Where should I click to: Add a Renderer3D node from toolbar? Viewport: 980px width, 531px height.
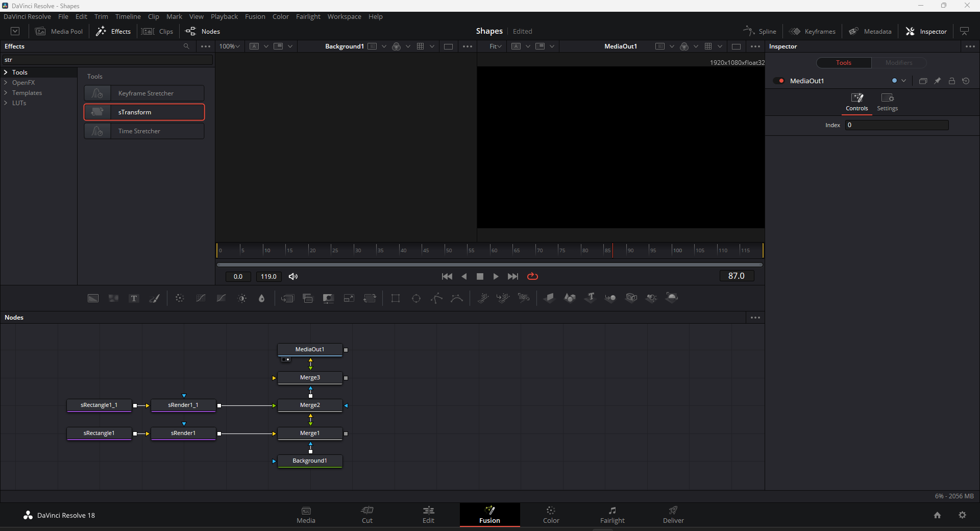pos(672,298)
